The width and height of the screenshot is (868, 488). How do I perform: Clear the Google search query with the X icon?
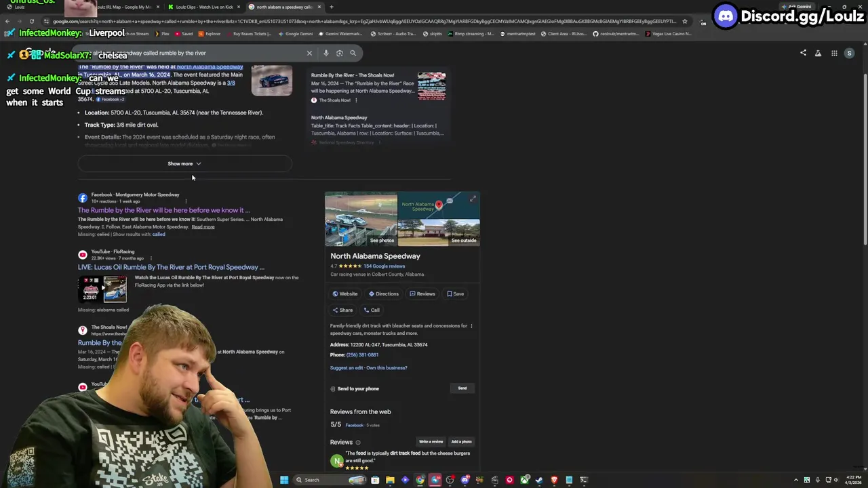(x=309, y=53)
